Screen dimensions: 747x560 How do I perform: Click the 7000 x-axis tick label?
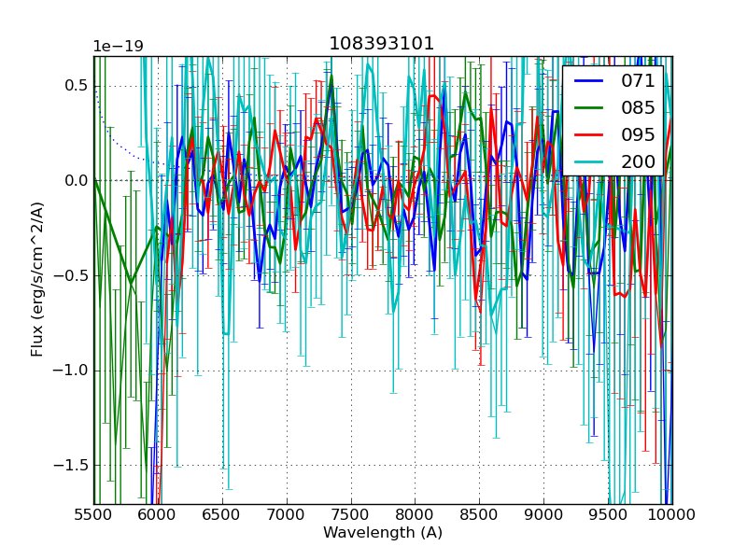pyautogui.click(x=287, y=514)
